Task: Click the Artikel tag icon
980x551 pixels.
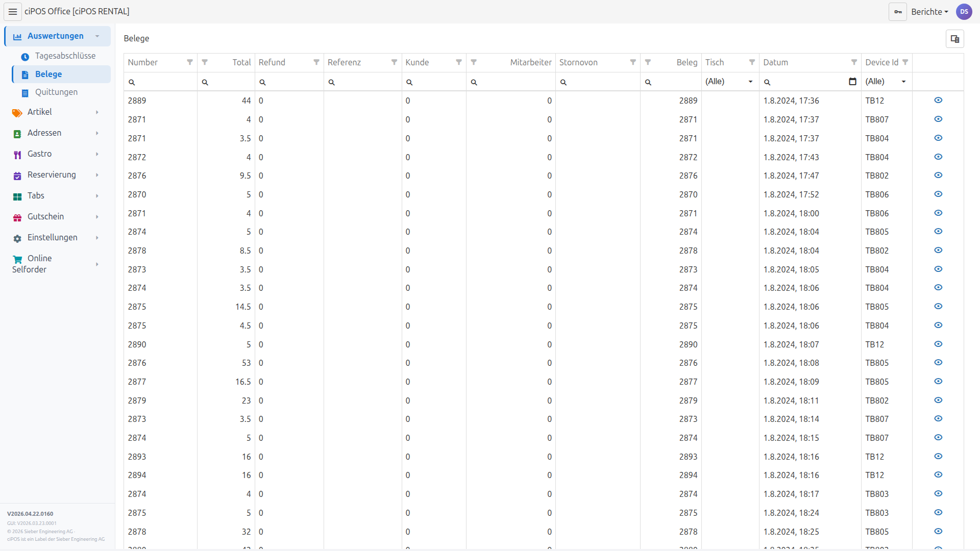Action: tap(17, 113)
